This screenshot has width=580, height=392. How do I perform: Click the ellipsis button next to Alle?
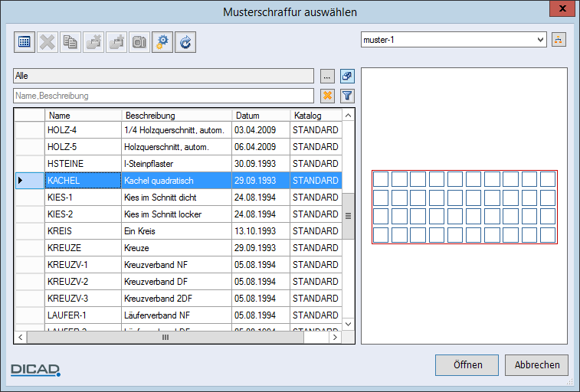327,76
